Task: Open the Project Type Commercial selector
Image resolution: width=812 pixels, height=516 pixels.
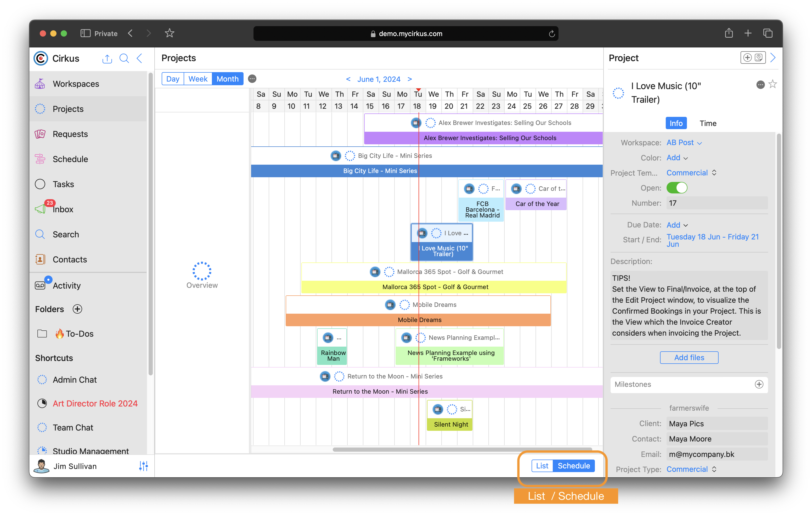Action: (x=691, y=469)
